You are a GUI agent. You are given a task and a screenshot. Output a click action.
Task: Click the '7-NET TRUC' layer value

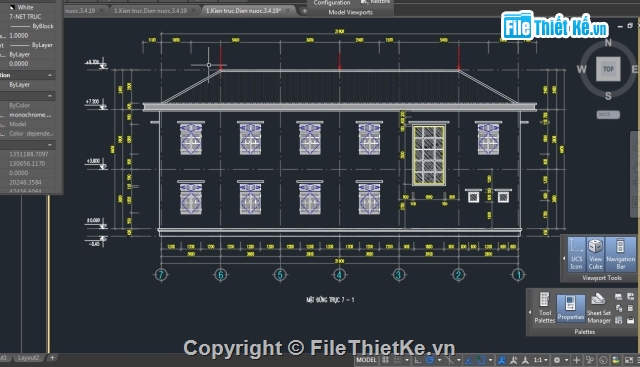pos(25,17)
